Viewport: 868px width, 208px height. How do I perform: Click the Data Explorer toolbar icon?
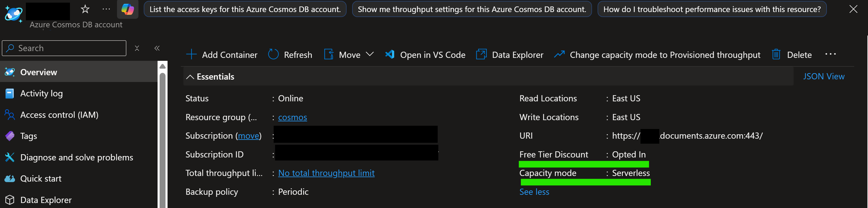481,55
